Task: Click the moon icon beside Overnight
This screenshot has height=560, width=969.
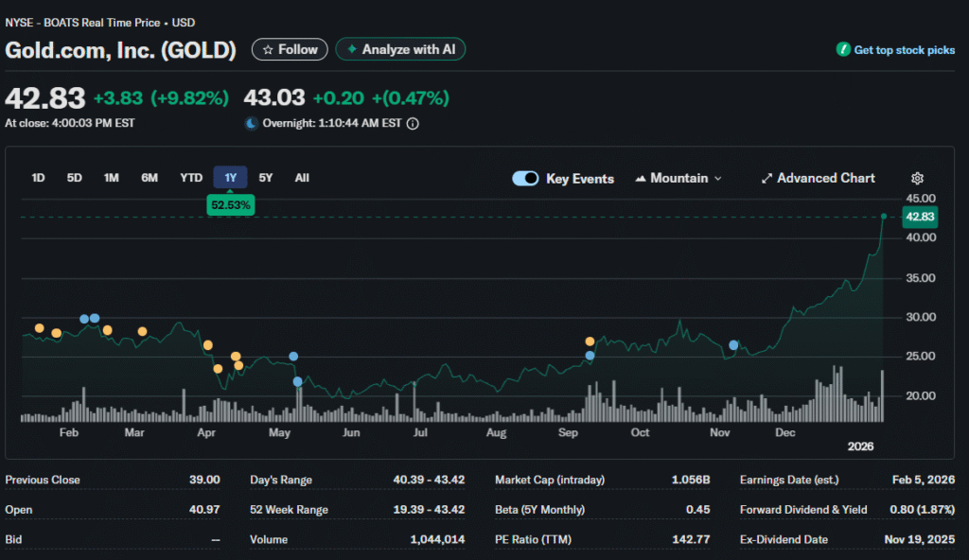Action: pos(251,123)
